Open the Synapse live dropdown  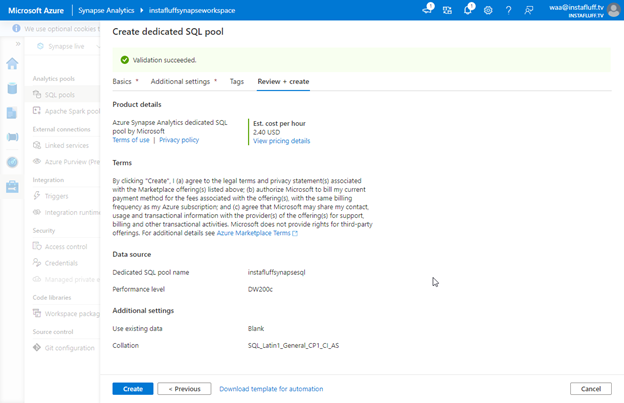point(68,47)
